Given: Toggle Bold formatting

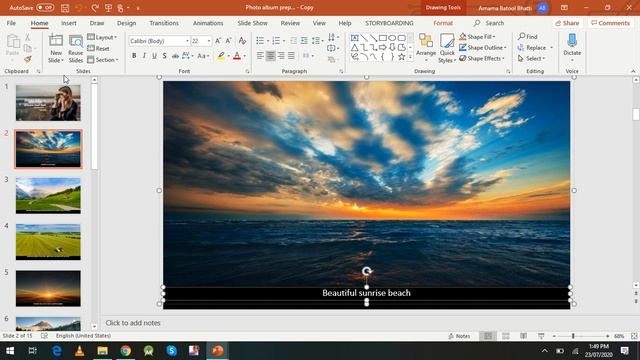Looking at the screenshot, I should 134,56.
